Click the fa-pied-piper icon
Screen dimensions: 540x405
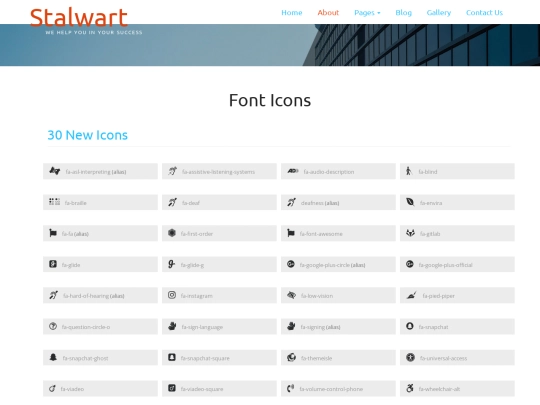(411, 295)
